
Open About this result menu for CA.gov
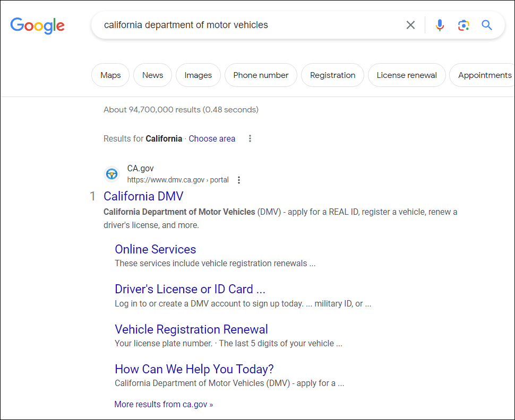239,180
